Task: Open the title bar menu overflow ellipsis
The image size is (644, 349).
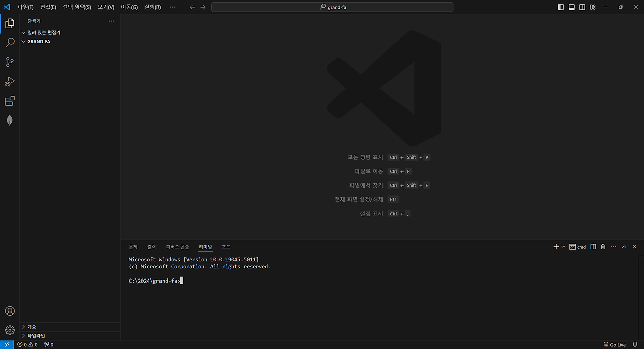Action: (172, 7)
